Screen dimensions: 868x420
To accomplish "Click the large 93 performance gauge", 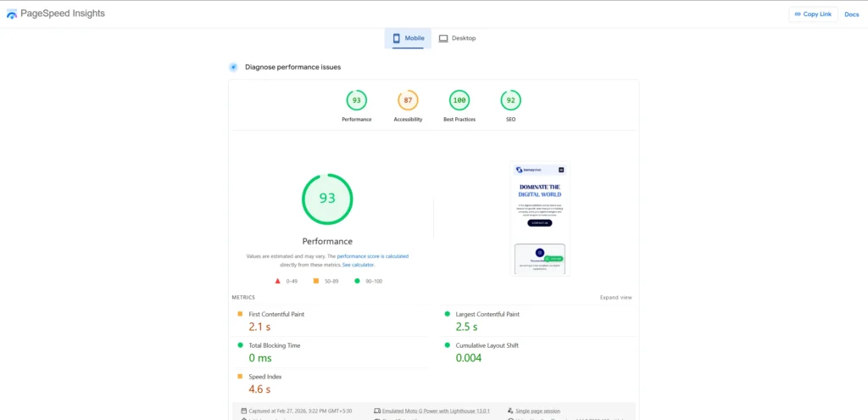I will (327, 199).
